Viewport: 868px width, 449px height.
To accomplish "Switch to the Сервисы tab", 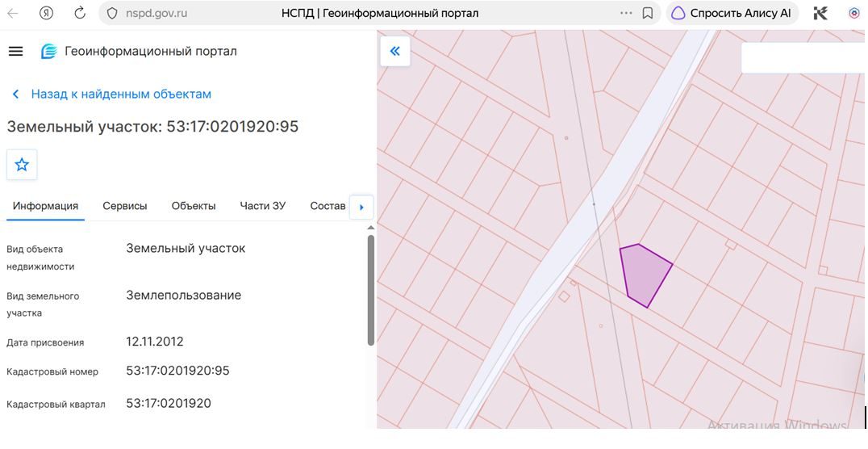I will point(124,206).
